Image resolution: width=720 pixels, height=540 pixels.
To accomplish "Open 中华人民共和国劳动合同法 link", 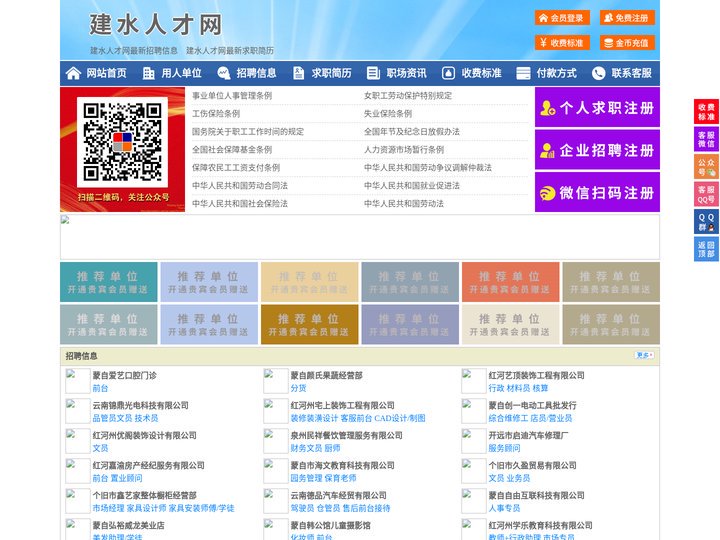I will [x=240, y=186].
